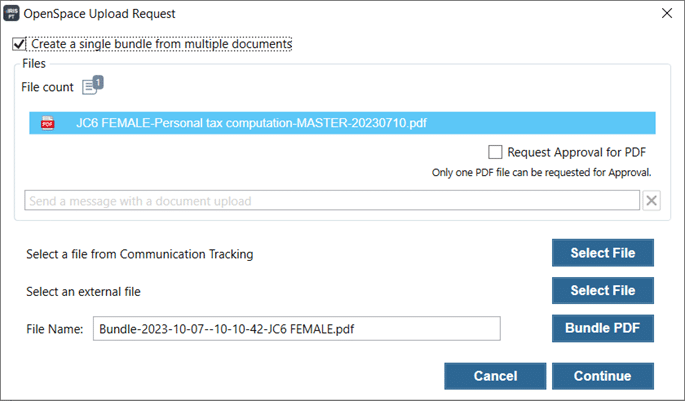The width and height of the screenshot is (685, 401).
Task: Select File from Communication Tracking
Action: coord(602,253)
